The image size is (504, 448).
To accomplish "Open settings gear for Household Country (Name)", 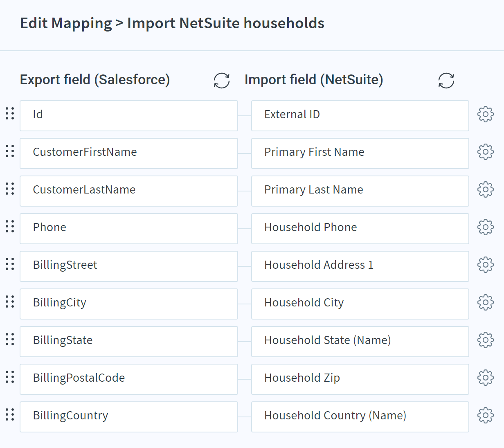I will (x=486, y=415).
